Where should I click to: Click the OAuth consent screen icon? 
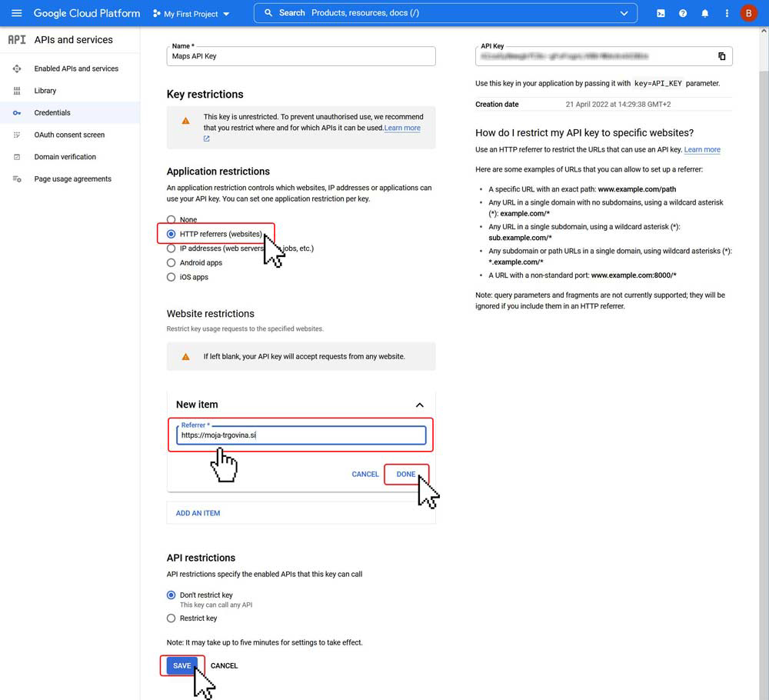click(17, 135)
